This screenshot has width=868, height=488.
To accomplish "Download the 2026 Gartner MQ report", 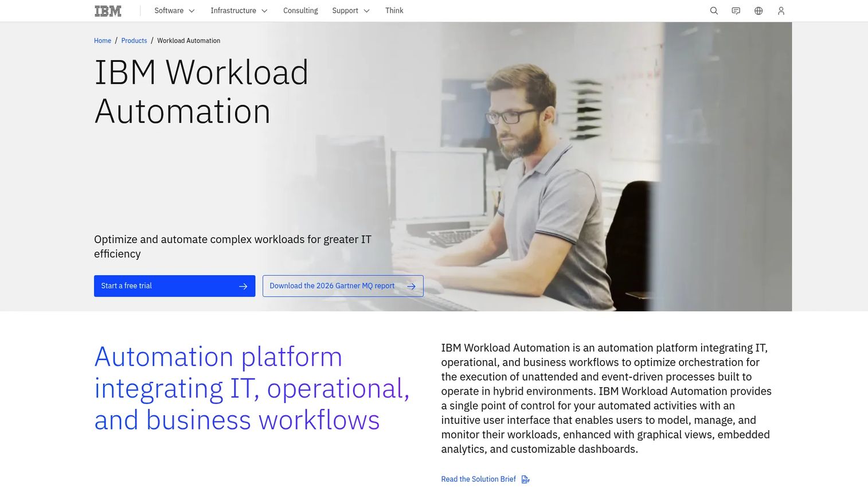I will click(343, 286).
